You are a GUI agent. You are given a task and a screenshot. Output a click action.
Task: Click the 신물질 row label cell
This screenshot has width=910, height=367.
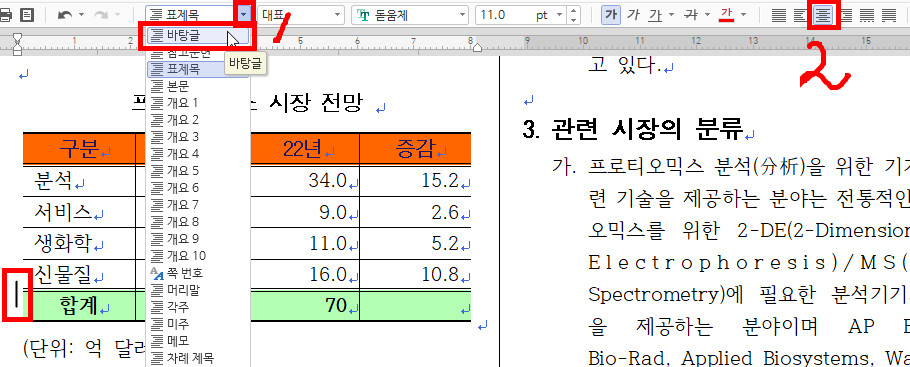coord(79,275)
